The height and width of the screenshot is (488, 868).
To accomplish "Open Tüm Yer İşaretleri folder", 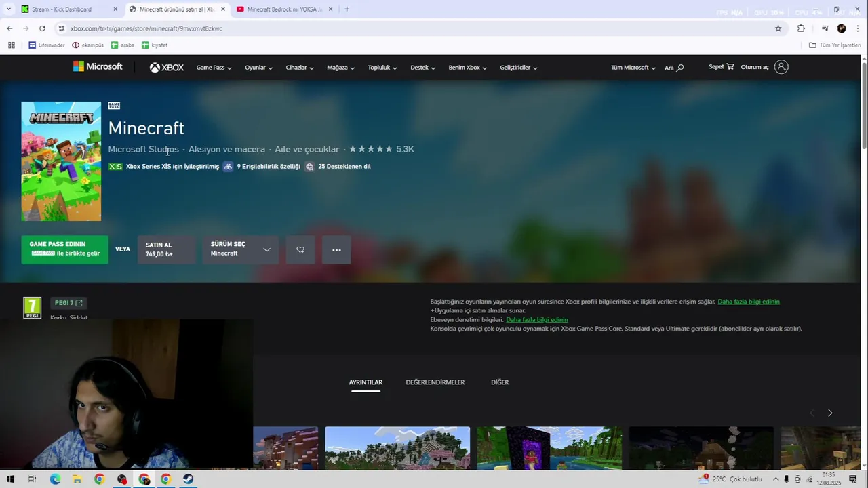I will 835,45.
